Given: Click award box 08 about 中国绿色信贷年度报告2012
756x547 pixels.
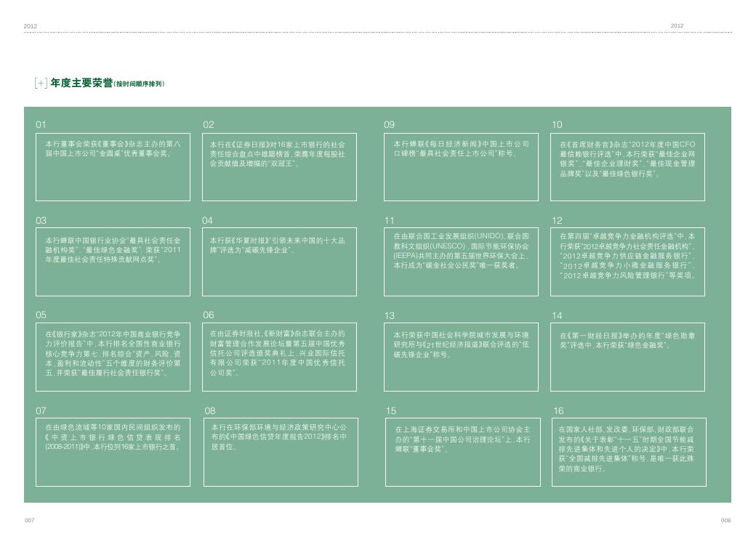Looking at the screenshot, I should (280, 451).
